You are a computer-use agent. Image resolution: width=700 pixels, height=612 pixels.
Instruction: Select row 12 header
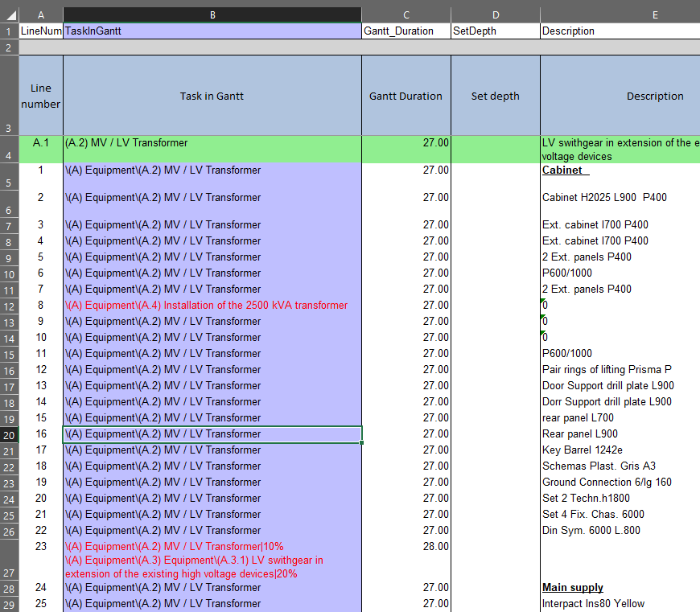coord(9,306)
